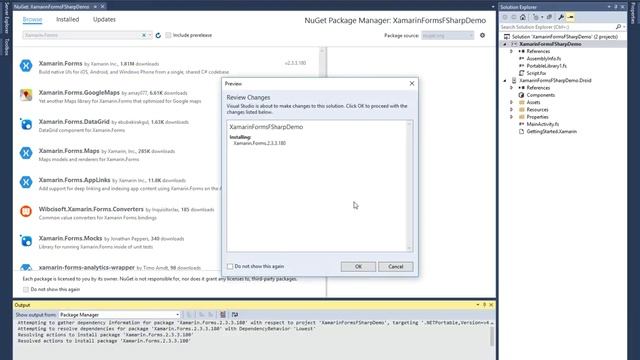Image resolution: width=640 pixels, height=360 pixels.
Task: Open the Package source dropdown
Action: [448, 36]
